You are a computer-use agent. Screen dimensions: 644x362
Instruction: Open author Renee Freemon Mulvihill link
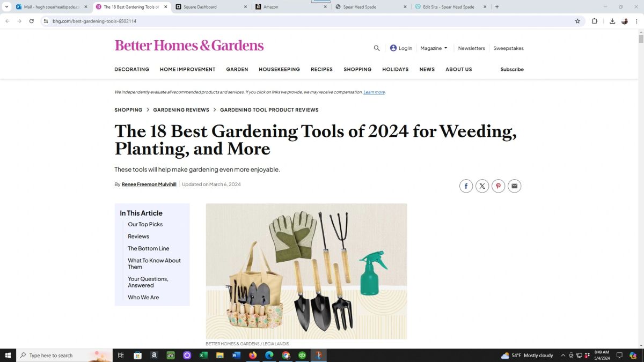pyautogui.click(x=149, y=184)
